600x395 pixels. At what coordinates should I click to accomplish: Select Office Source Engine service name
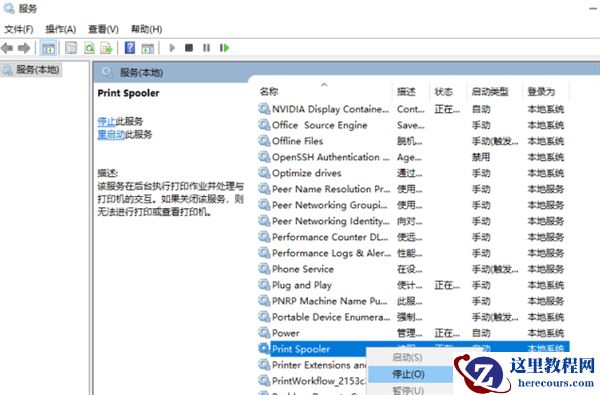[x=320, y=125]
